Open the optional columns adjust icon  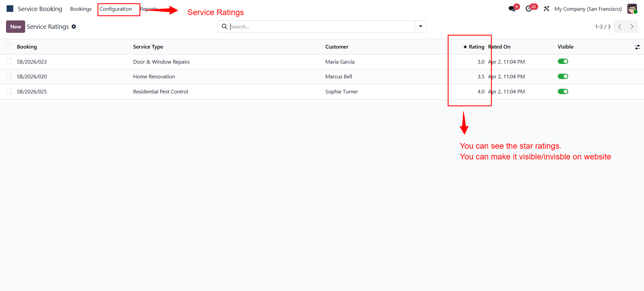(637, 47)
